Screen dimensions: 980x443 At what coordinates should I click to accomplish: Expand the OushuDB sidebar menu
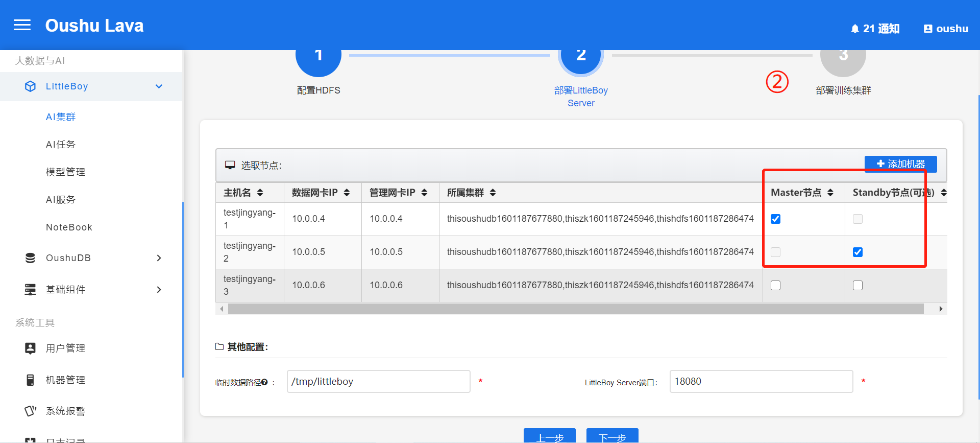(x=159, y=258)
